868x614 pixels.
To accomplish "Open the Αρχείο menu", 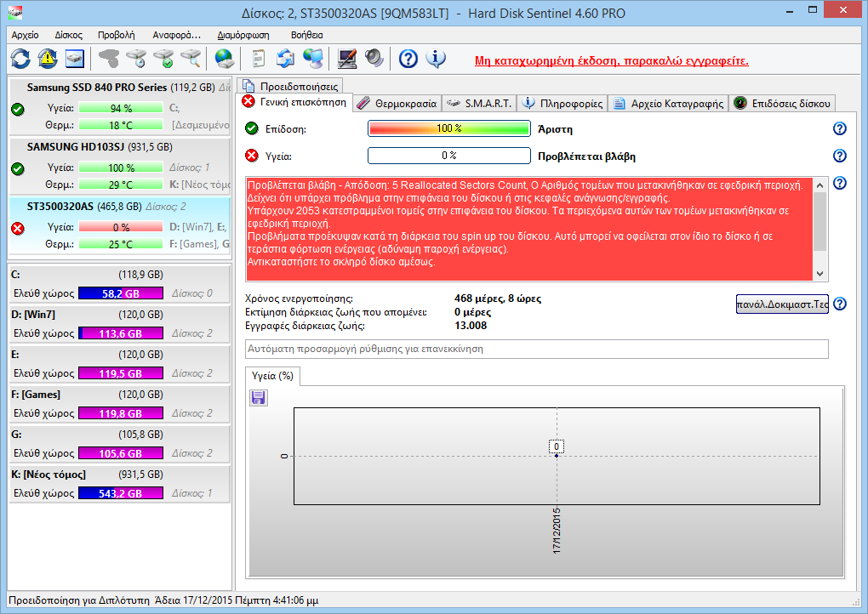I will point(25,35).
